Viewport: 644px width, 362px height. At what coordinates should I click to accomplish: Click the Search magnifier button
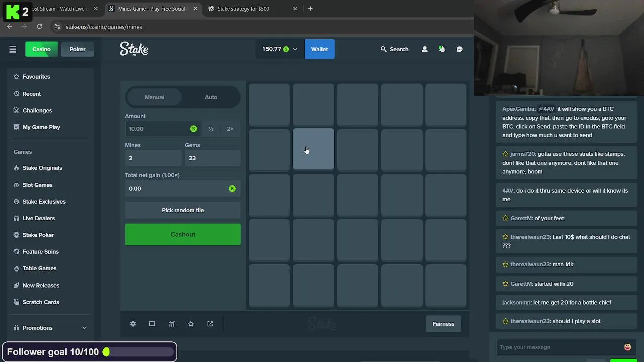pyautogui.click(x=394, y=49)
